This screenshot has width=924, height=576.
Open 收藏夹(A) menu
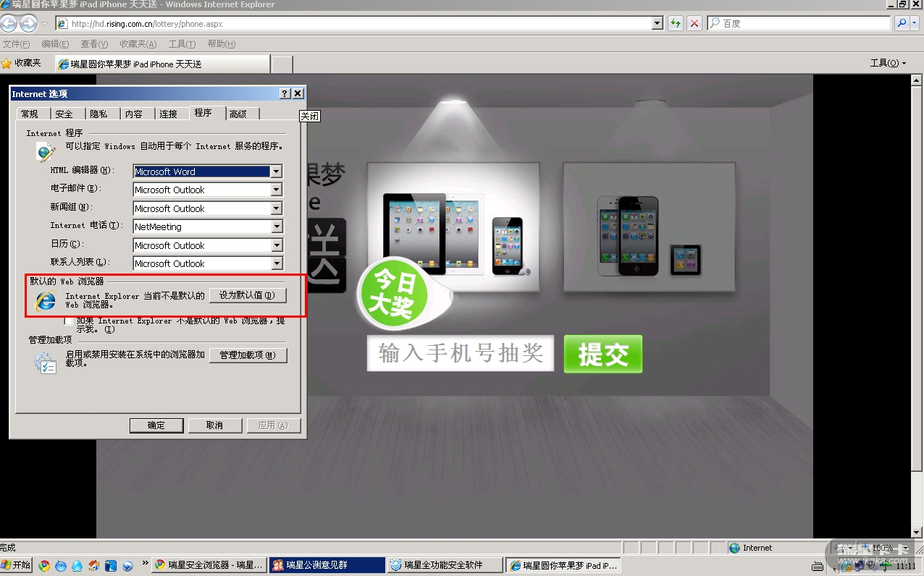click(138, 44)
